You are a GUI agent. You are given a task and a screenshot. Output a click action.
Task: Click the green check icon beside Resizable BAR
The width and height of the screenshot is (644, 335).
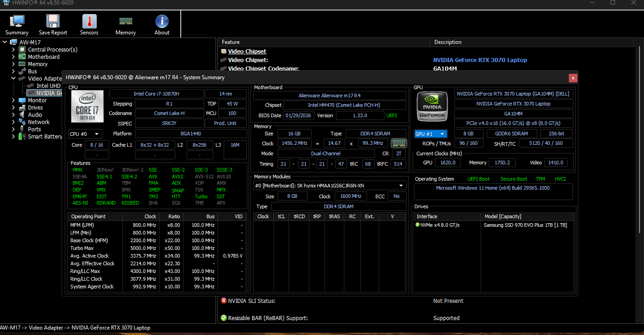pyautogui.click(x=224, y=318)
